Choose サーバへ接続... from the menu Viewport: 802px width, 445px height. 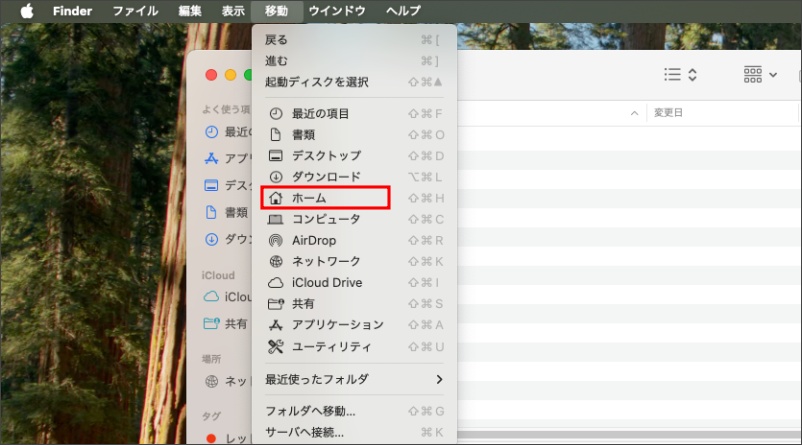pos(304,432)
